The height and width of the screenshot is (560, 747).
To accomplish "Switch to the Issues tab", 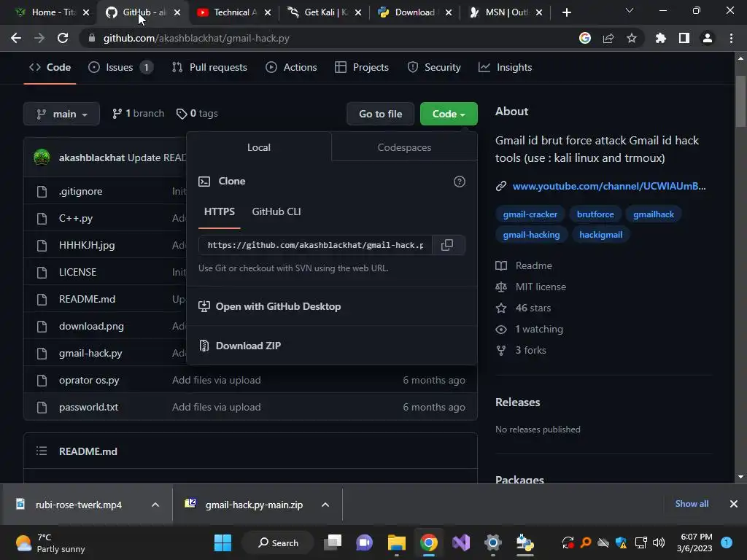I will [x=120, y=68].
